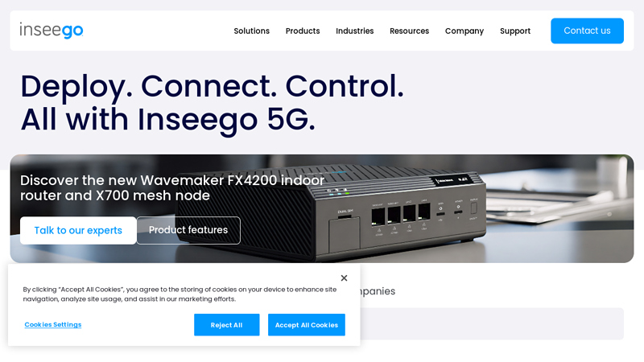The height and width of the screenshot is (362, 644).
Task: Open the Resources menu item
Action: point(410,31)
